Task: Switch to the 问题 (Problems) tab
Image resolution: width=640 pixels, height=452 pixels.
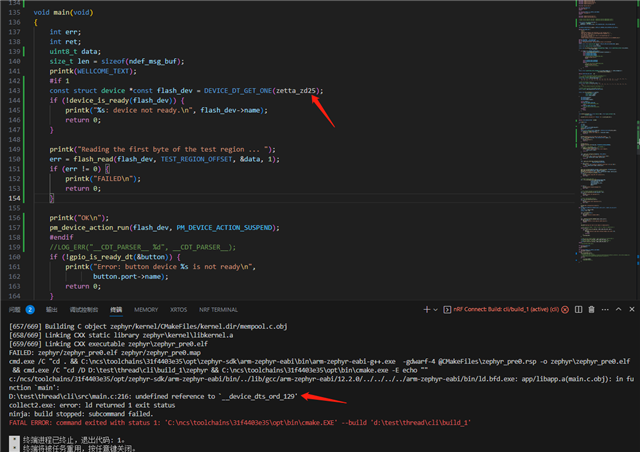Action: (14, 310)
